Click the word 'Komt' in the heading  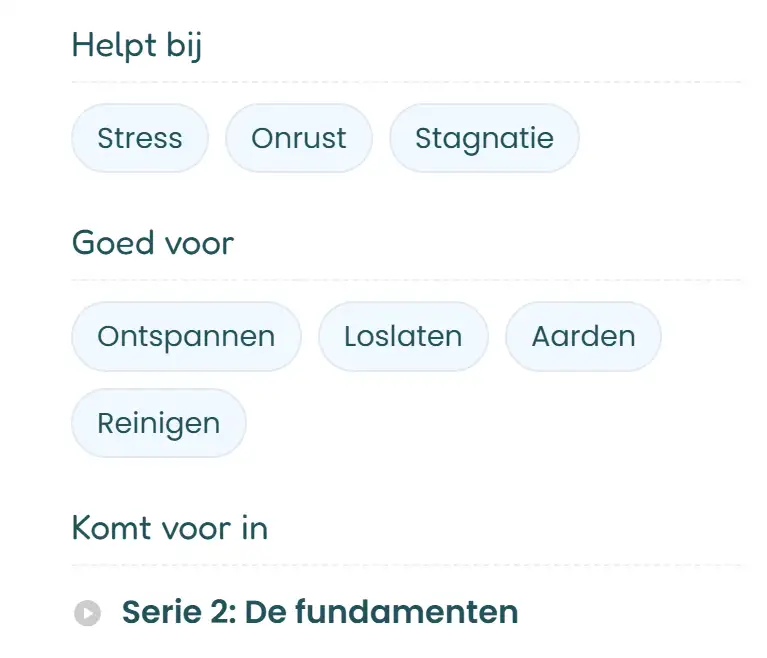(x=109, y=528)
